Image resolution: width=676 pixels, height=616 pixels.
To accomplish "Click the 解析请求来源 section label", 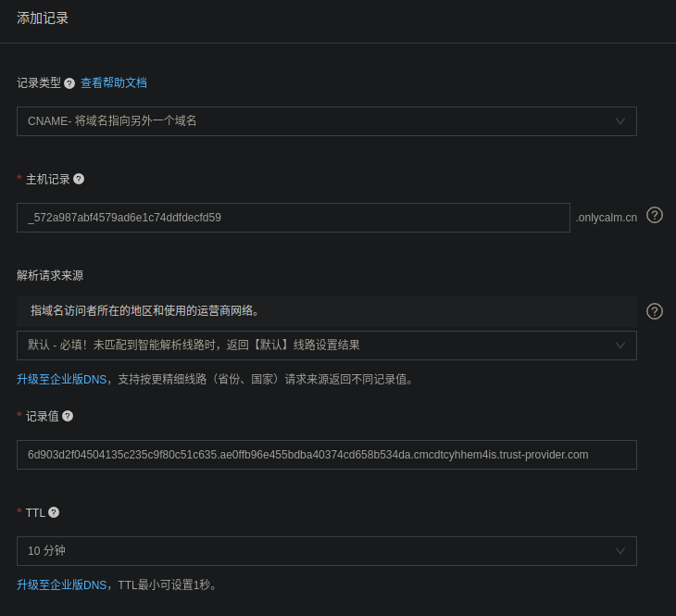I will [50, 275].
